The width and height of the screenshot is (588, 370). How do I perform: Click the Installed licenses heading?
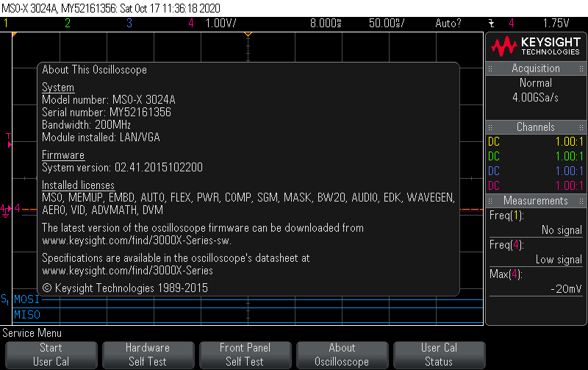(x=78, y=185)
